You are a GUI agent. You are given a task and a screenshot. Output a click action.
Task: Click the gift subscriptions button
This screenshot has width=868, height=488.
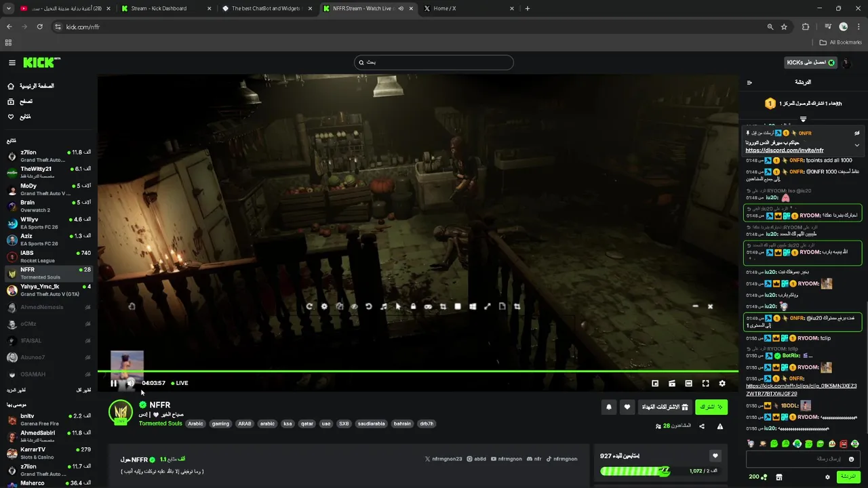click(665, 407)
